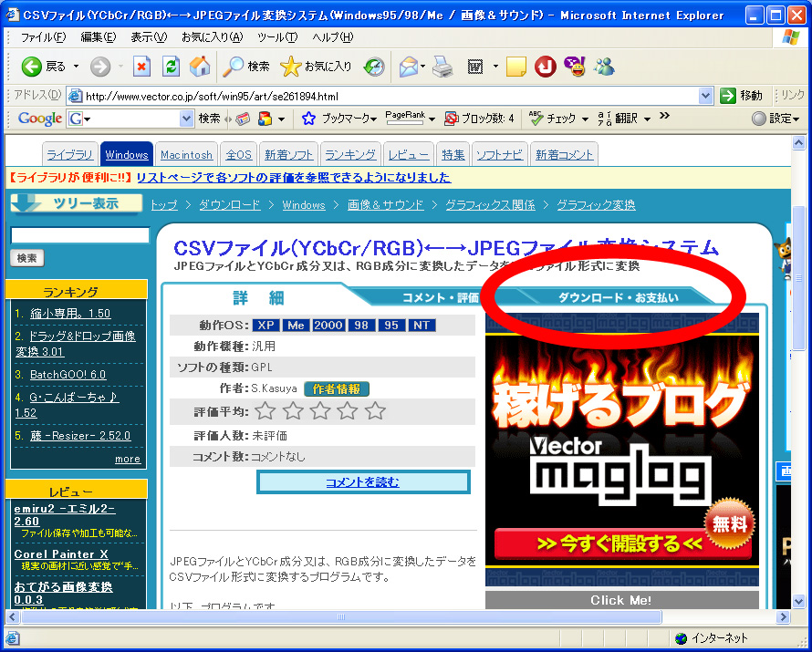812x652 pixels.
Task: Click the sidebar 検索 button
Action: 27,258
